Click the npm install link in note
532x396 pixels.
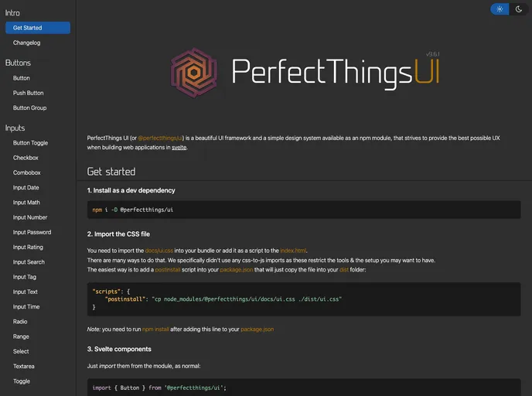155,329
